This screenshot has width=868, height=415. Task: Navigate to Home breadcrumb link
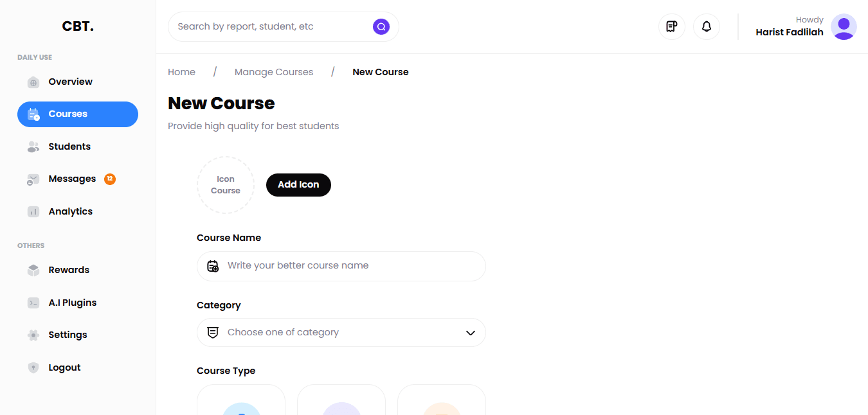click(181, 72)
